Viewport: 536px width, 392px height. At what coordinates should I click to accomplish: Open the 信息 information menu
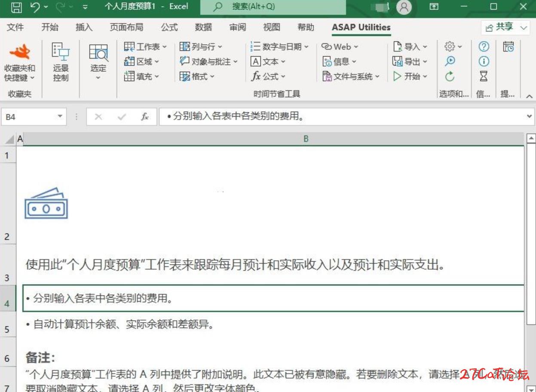340,61
